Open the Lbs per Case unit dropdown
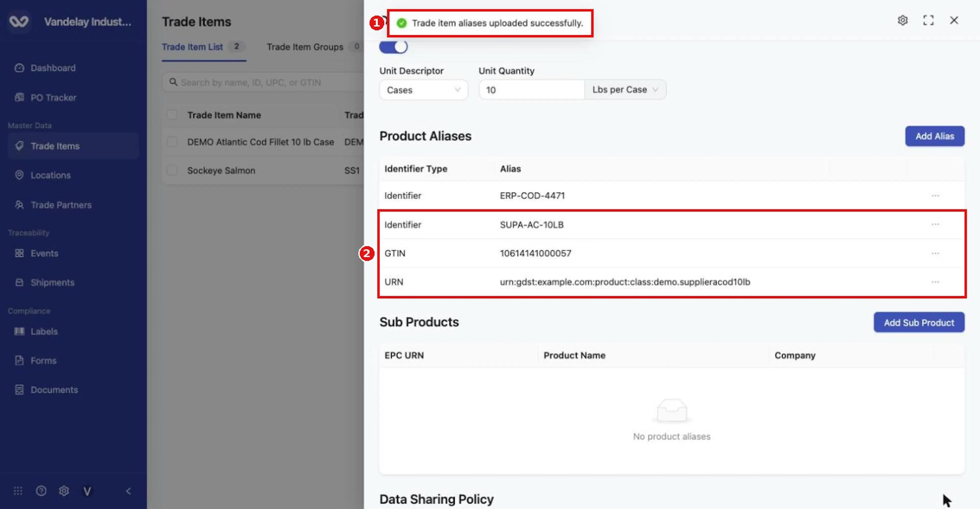980x509 pixels. [625, 90]
